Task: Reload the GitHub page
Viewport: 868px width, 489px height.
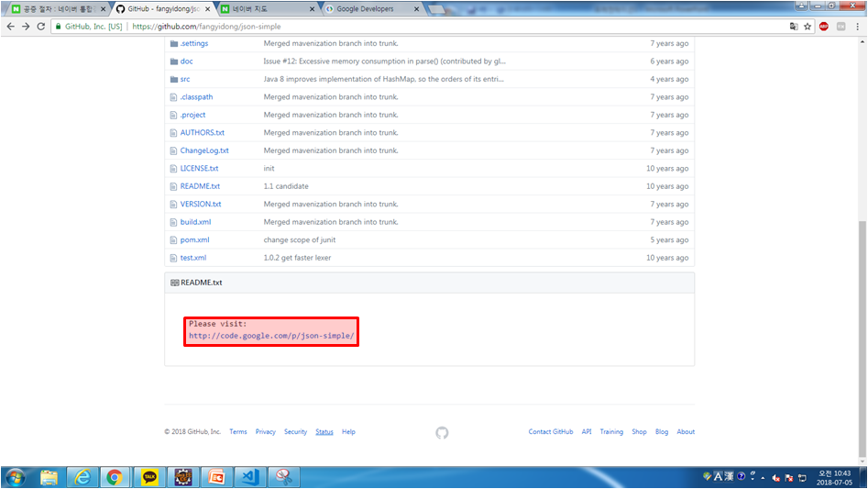Action: point(41,26)
